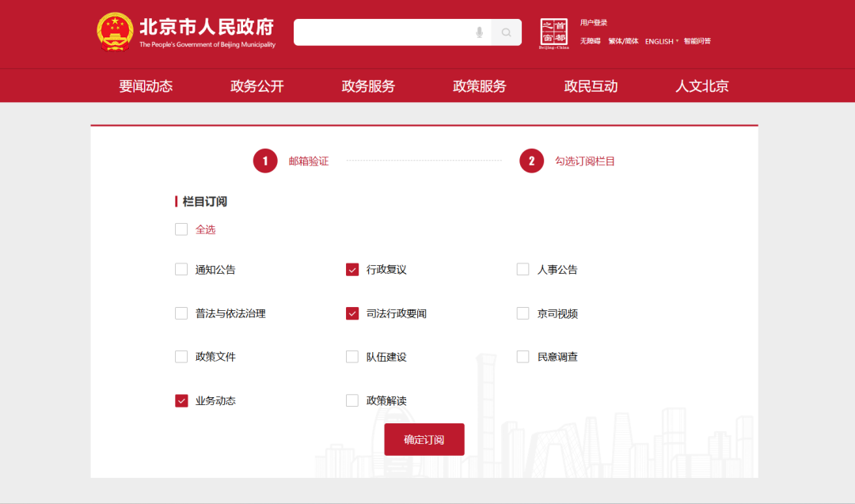
Task: Check the 全选 select-all checkbox
Action: pos(181,229)
